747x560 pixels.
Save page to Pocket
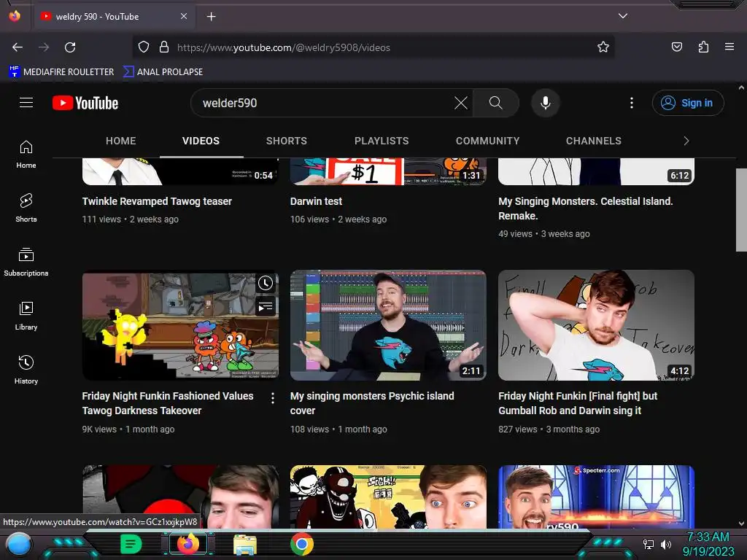click(x=676, y=47)
